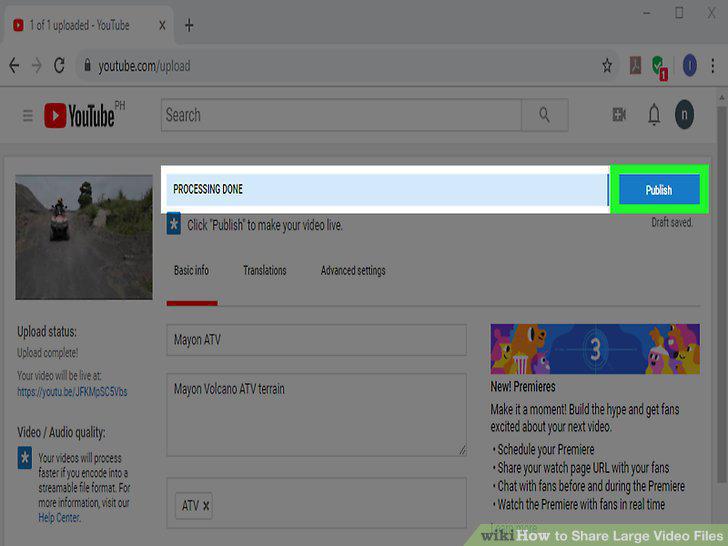Open a new browser tab
The height and width of the screenshot is (546, 728).
coord(189,25)
